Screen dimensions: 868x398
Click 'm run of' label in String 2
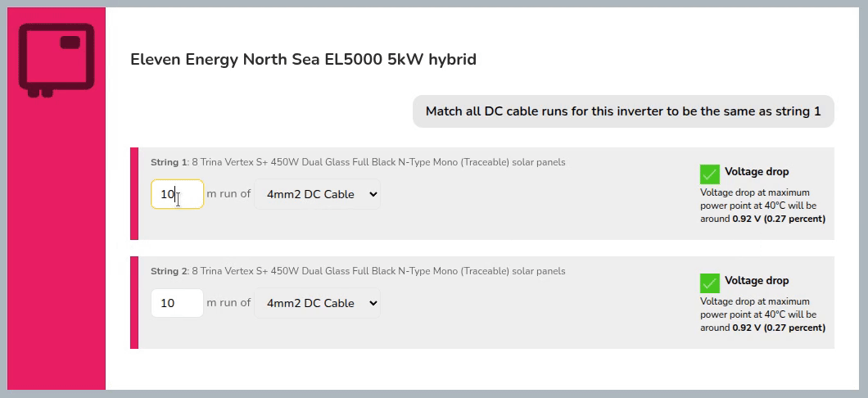[228, 303]
